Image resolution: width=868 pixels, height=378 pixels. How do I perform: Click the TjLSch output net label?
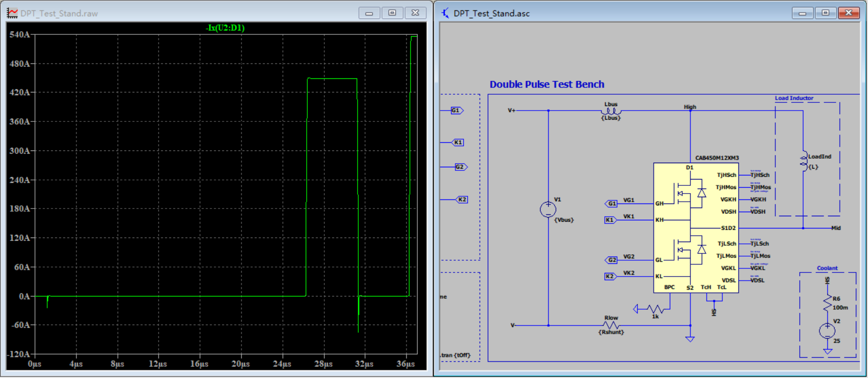[759, 244]
